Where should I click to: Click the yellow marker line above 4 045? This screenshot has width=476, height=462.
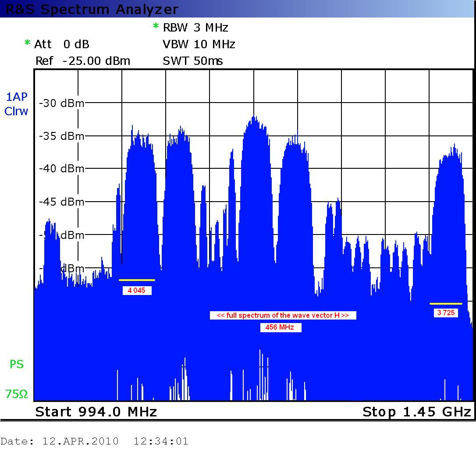pos(137,280)
